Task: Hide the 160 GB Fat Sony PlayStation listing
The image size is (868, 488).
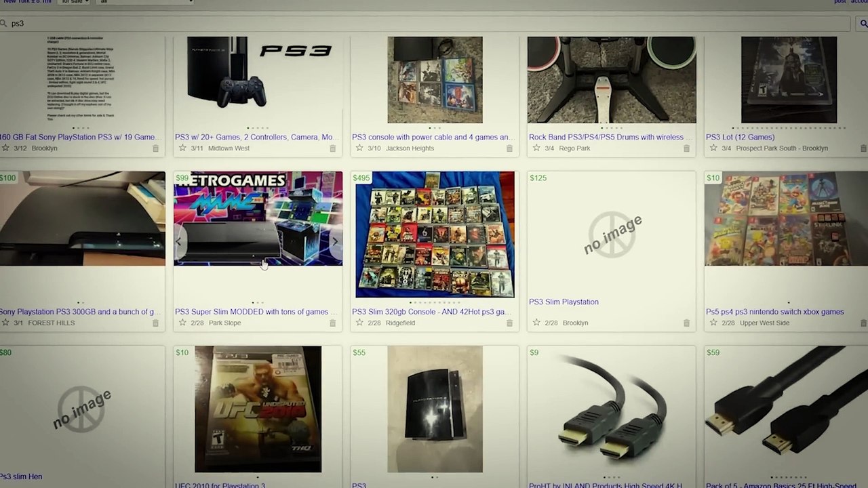Action: (155, 148)
